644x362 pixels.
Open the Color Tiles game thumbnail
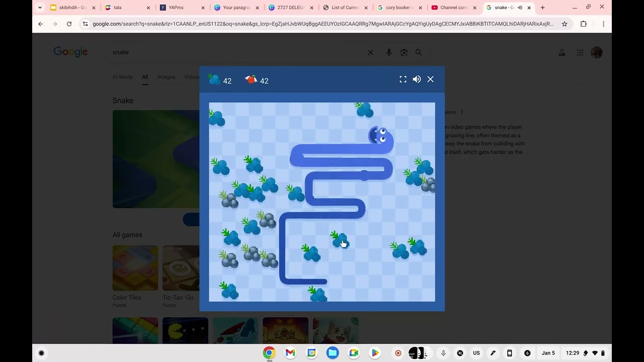135,268
